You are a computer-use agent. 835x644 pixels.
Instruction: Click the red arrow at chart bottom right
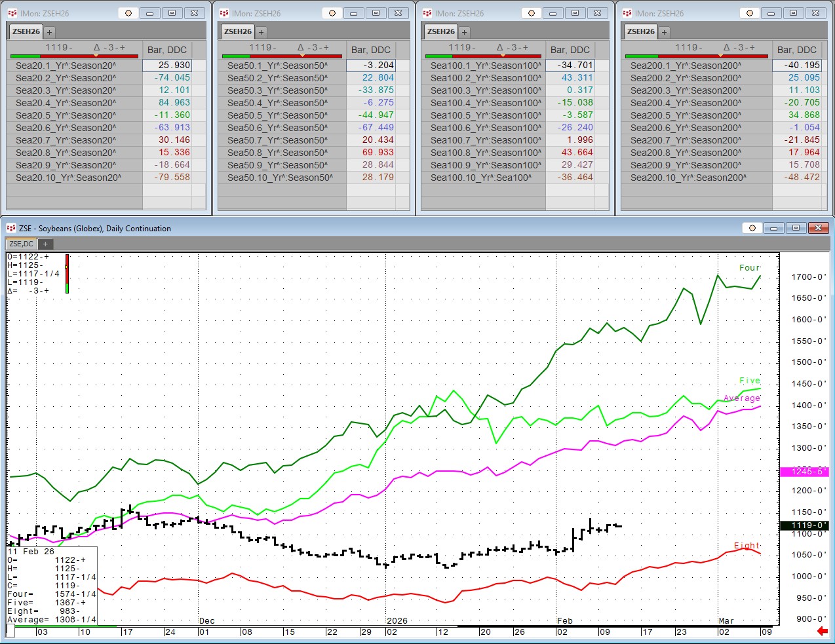coord(822,631)
